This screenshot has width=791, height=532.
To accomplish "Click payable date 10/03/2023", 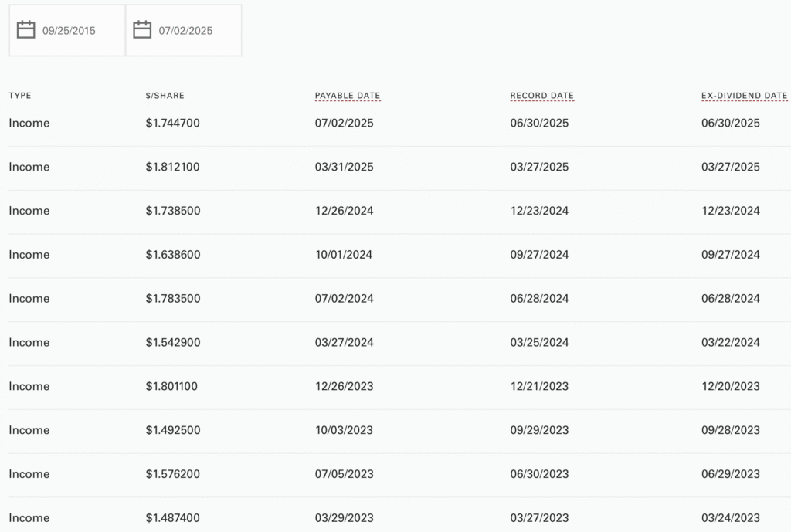I will (x=344, y=430).
